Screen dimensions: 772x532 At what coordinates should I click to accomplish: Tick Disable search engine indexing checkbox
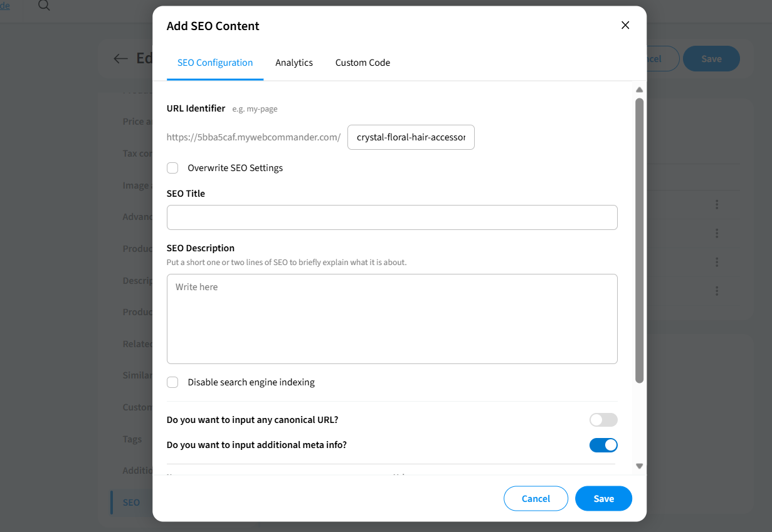point(172,382)
